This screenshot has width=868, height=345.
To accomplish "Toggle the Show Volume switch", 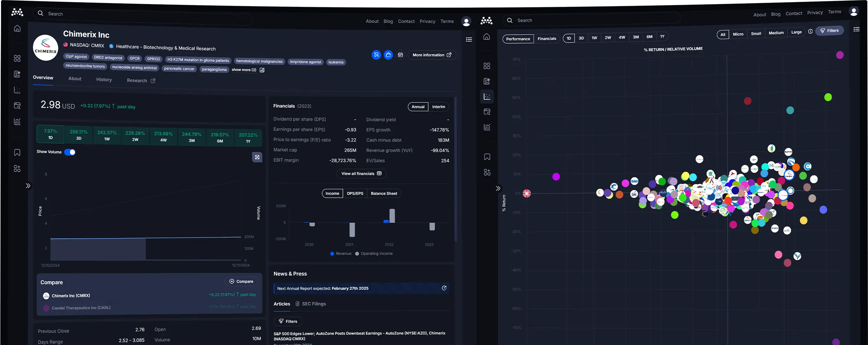I will pos(70,152).
